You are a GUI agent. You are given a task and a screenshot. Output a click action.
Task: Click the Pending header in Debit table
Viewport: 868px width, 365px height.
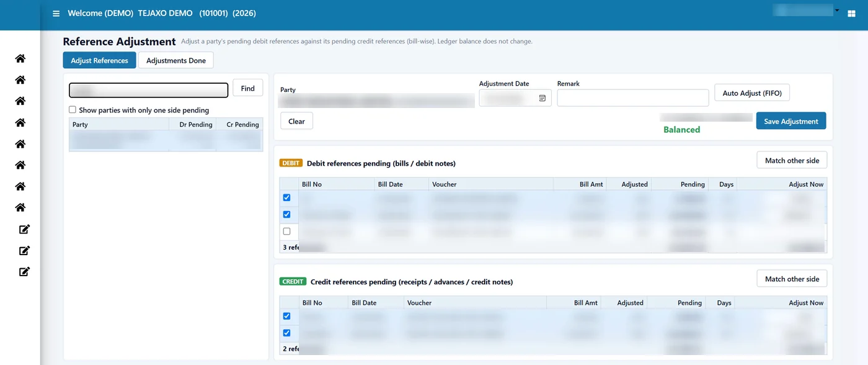[x=680, y=184]
